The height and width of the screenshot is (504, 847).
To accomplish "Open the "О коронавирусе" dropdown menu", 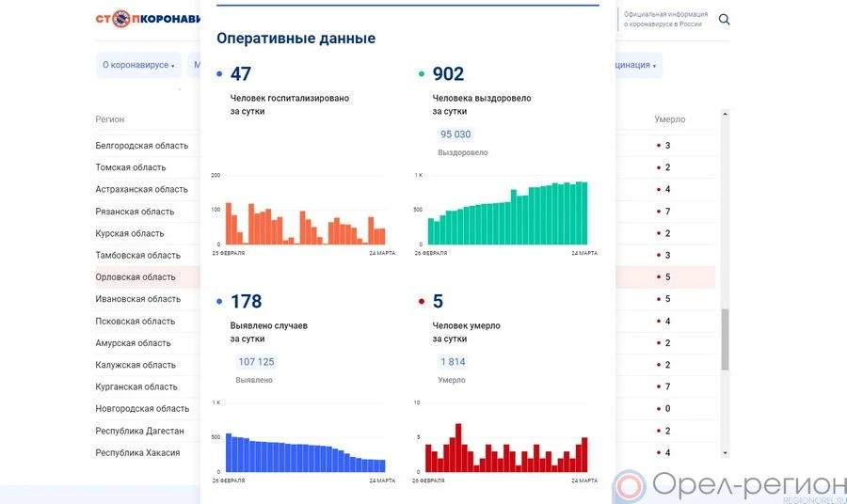I will 138,65.
